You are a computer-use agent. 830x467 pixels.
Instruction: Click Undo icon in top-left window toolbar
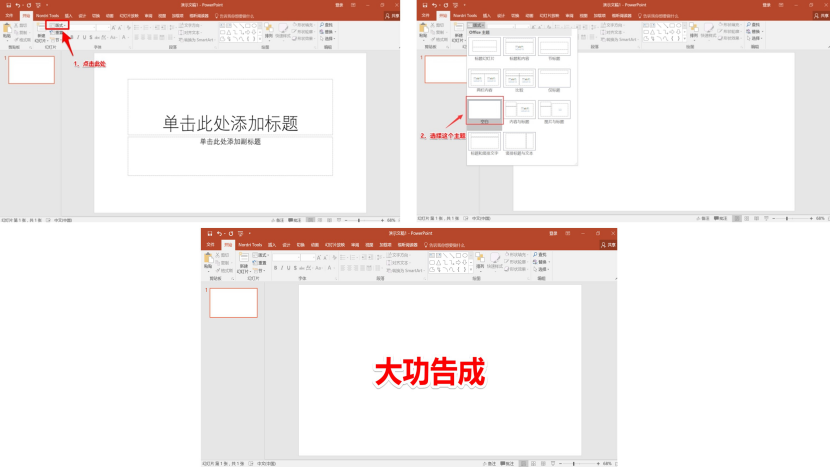(x=17, y=5)
